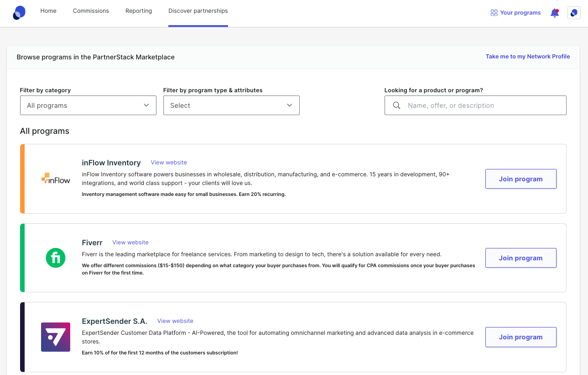The width and height of the screenshot is (588, 375).
Task: Open the Commissions tab
Action: pos(91,11)
